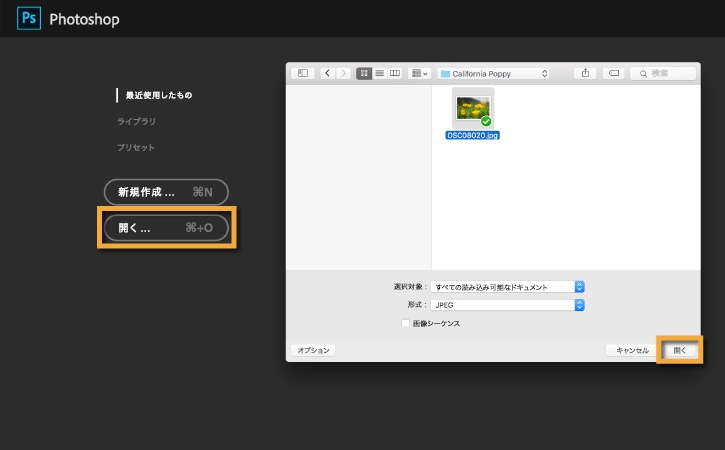This screenshot has width=725, height=450.
Task: Click the share icon in dialog toolbar
Action: [585, 73]
